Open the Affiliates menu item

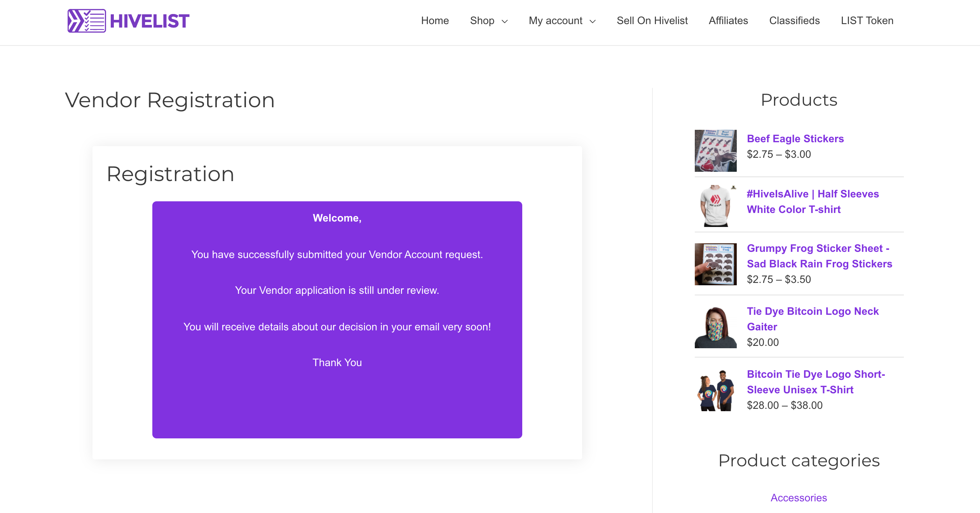(x=728, y=21)
